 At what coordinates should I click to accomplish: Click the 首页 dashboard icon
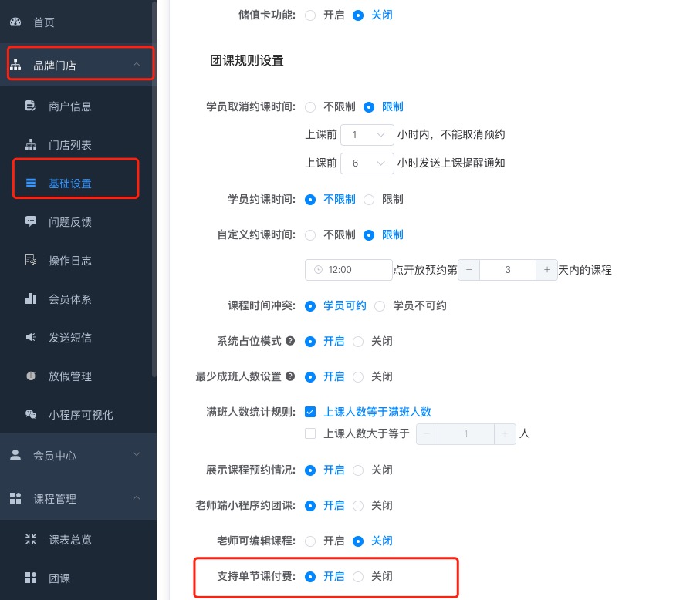pyautogui.click(x=15, y=22)
